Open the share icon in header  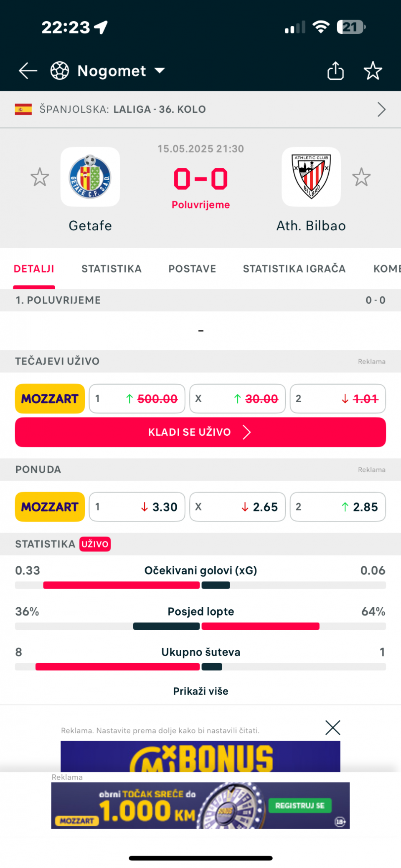(335, 71)
